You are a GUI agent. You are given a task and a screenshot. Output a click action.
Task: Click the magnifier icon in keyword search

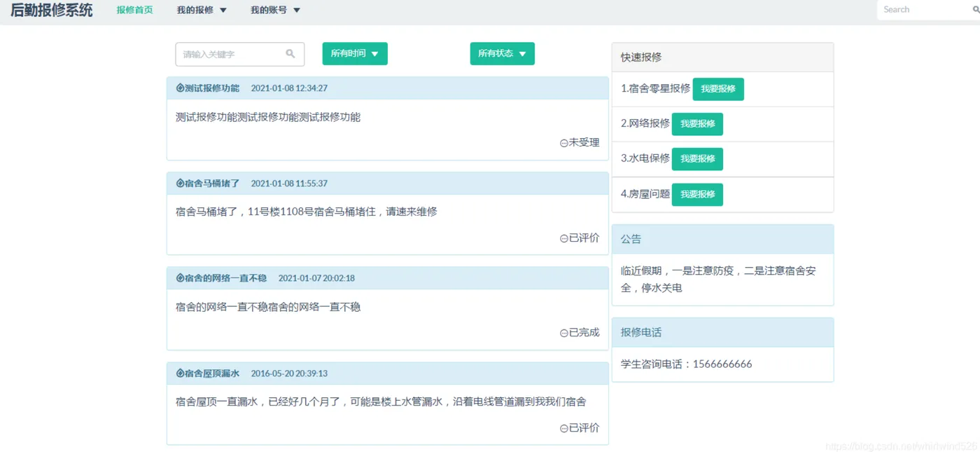290,54
